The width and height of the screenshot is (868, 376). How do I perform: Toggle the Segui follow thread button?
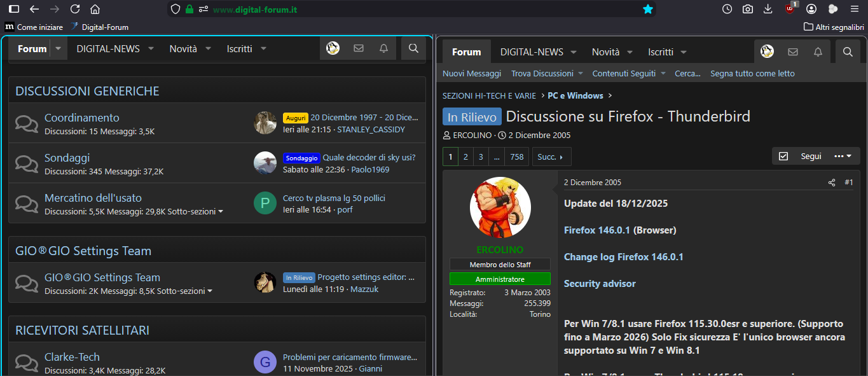click(x=801, y=156)
